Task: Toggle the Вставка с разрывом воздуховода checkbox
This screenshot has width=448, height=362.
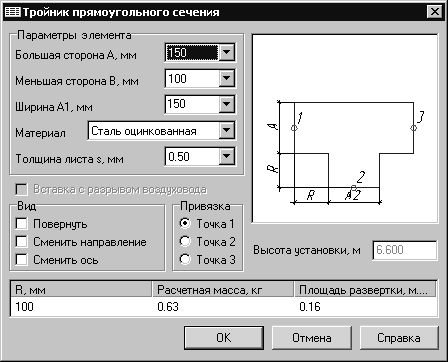Action: tap(22, 190)
